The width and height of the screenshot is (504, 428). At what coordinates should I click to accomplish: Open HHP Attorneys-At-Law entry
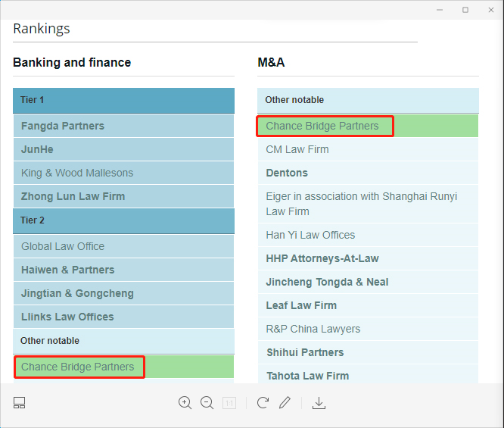pos(322,258)
